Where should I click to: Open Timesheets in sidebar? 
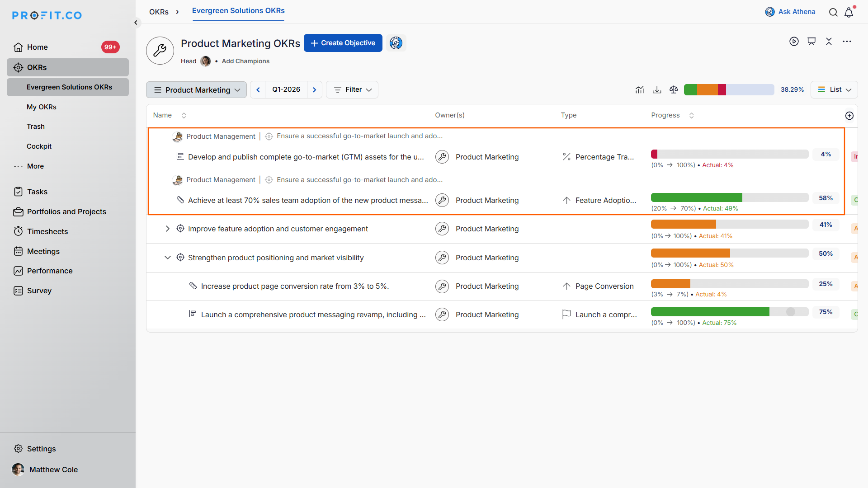[x=41, y=231]
